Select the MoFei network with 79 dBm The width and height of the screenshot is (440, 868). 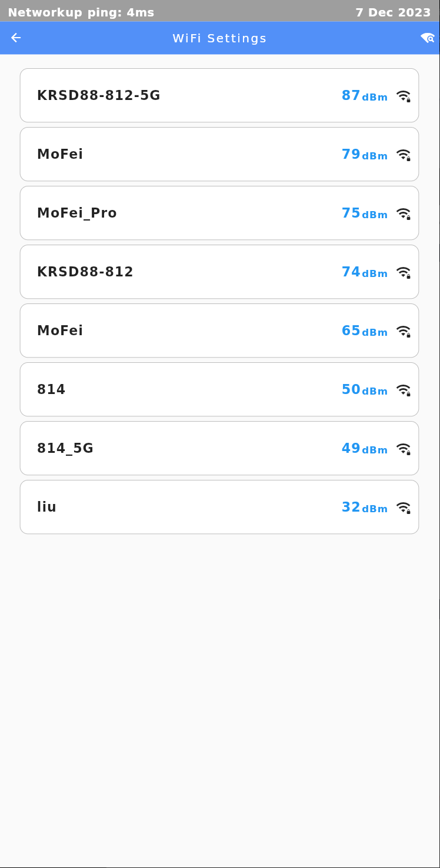click(60, 154)
